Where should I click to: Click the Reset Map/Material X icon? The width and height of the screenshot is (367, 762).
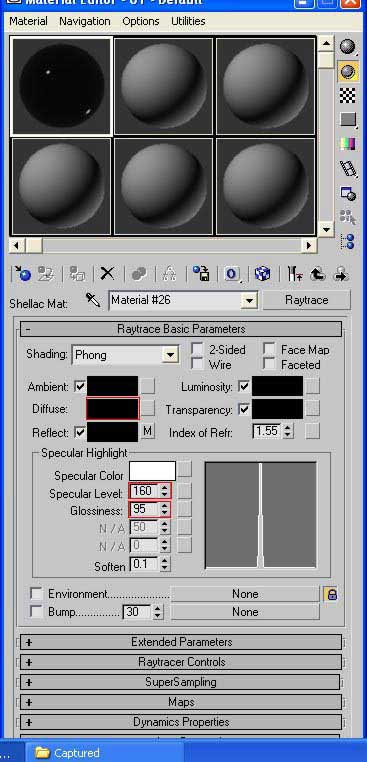tap(107, 274)
